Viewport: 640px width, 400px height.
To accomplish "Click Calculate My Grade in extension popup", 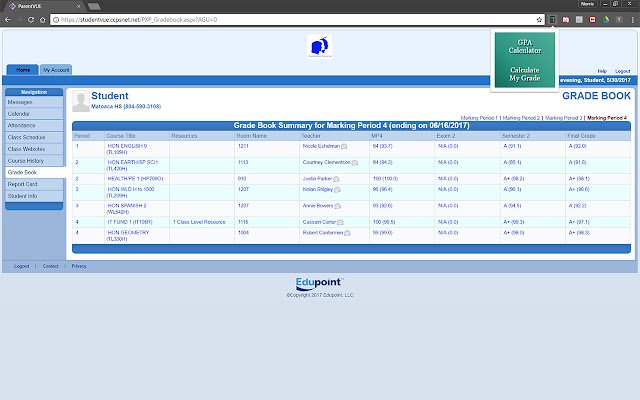I will [524, 74].
